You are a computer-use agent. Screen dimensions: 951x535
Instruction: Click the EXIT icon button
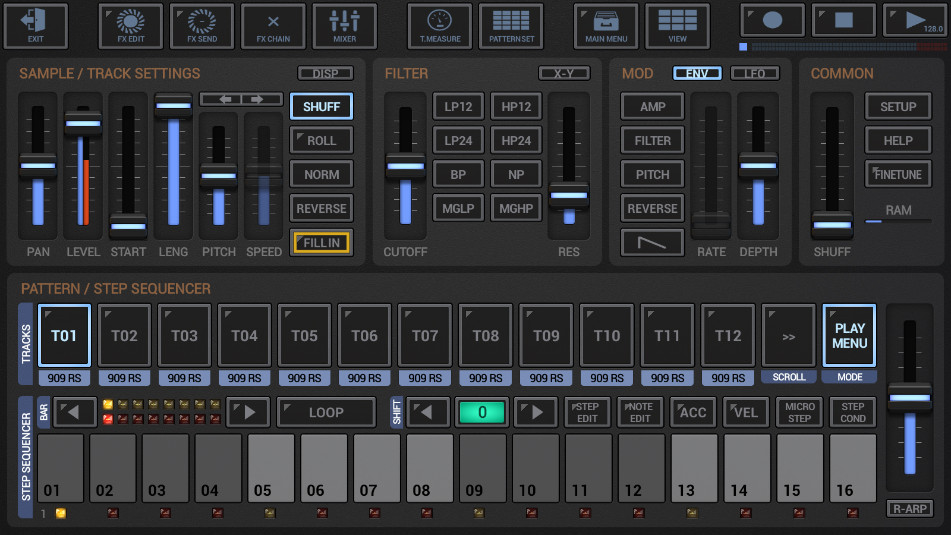coord(35,25)
